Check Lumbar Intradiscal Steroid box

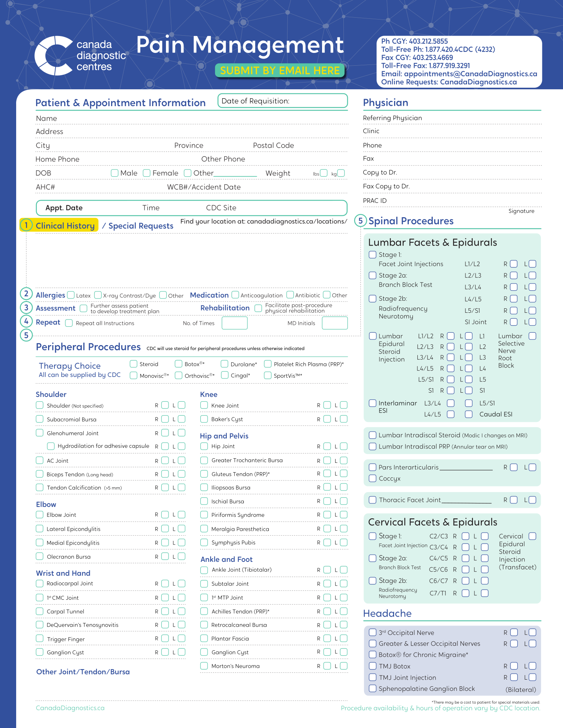click(x=372, y=435)
